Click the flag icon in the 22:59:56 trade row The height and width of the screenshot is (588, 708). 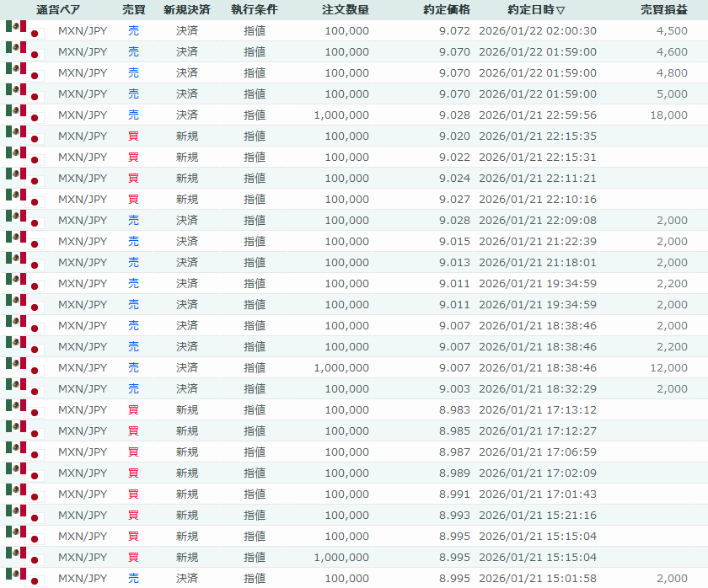[24, 115]
